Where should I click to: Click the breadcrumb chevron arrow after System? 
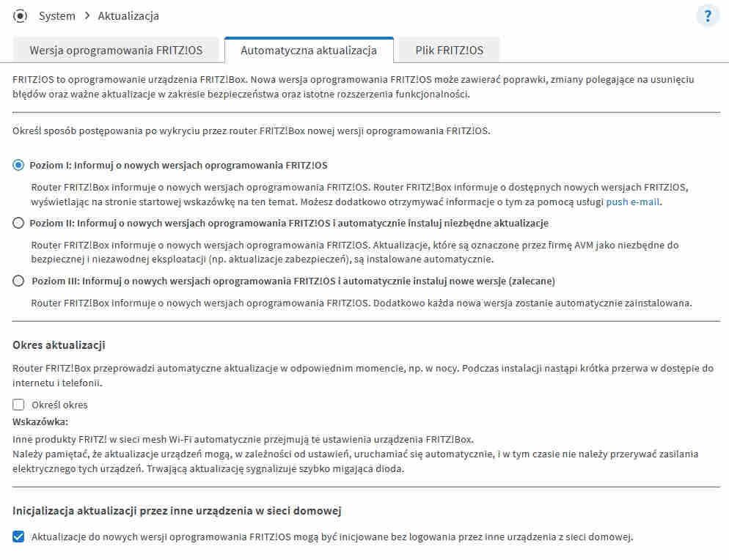coord(87,15)
